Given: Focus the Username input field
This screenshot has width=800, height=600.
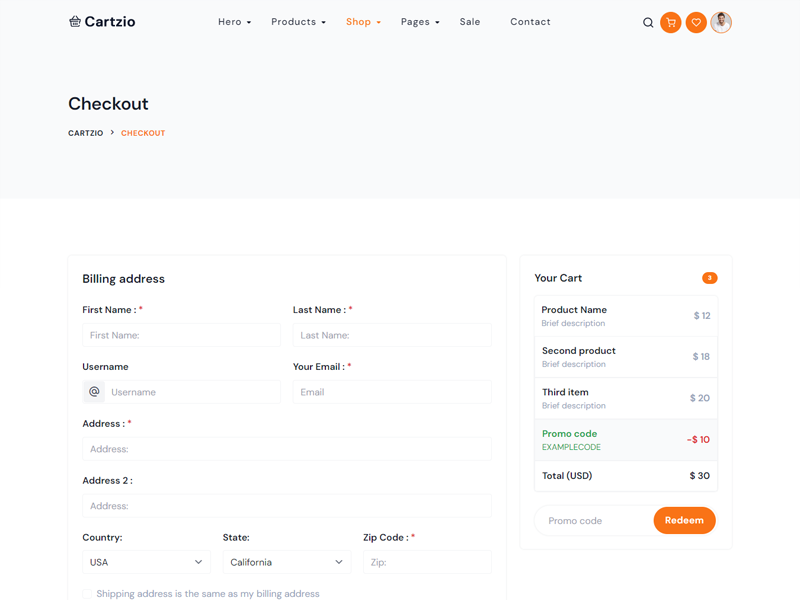Looking at the screenshot, I should 192,392.
